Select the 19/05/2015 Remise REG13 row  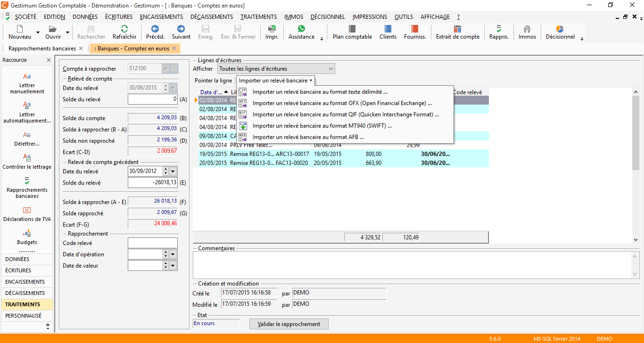tap(341, 154)
